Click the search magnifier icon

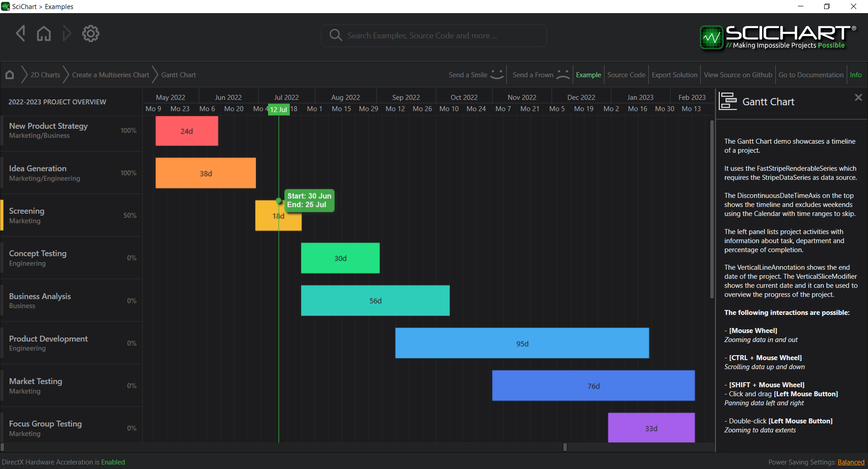[x=335, y=35]
